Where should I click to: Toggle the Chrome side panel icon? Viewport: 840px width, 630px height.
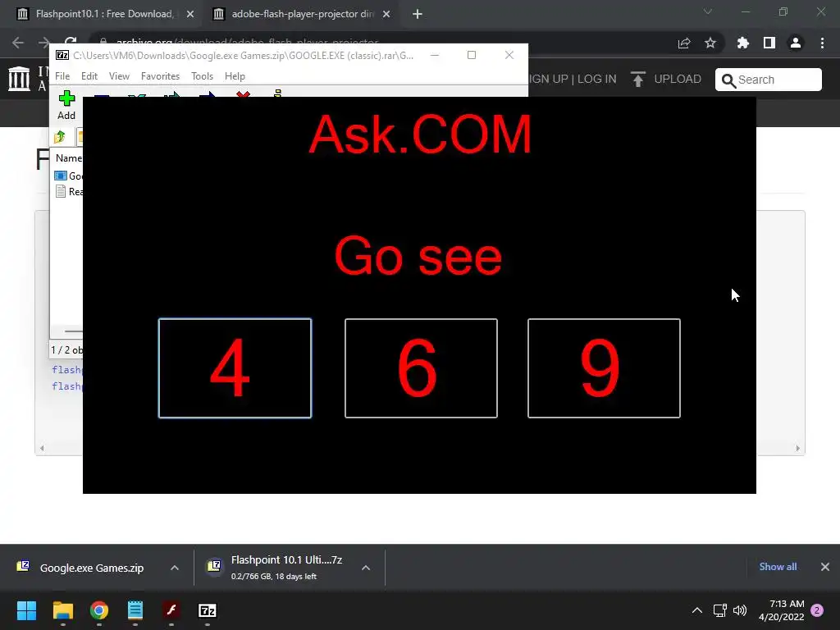769,43
